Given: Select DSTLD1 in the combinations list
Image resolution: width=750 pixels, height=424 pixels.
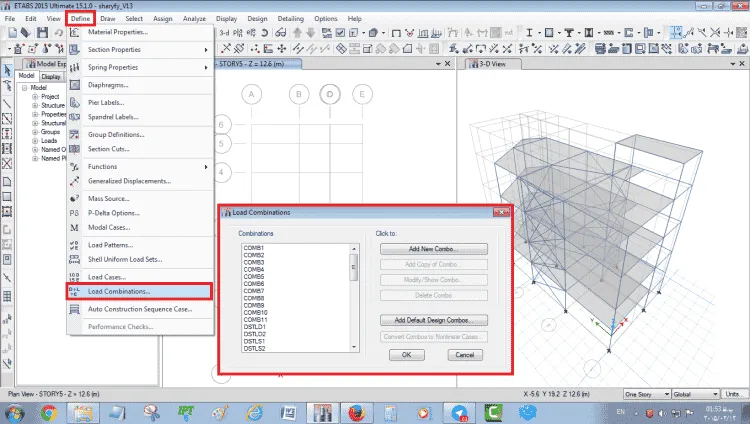Looking at the screenshot, I should tap(254, 327).
